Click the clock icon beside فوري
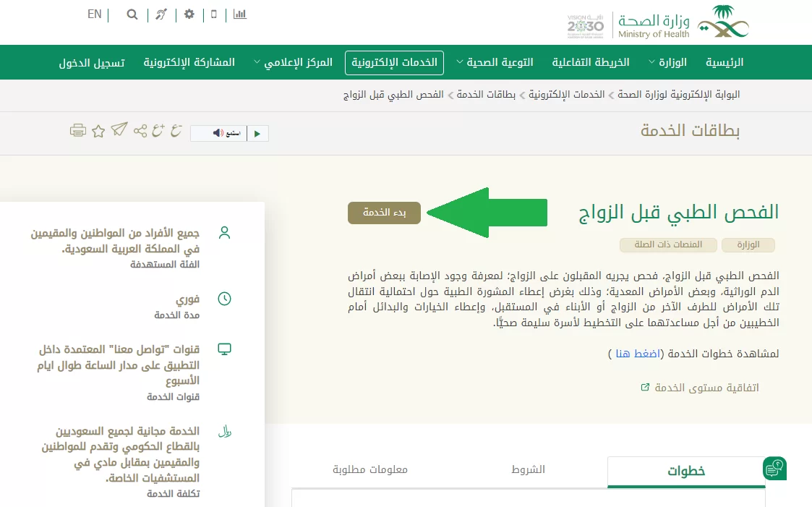812x507 pixels. (224, 299)
